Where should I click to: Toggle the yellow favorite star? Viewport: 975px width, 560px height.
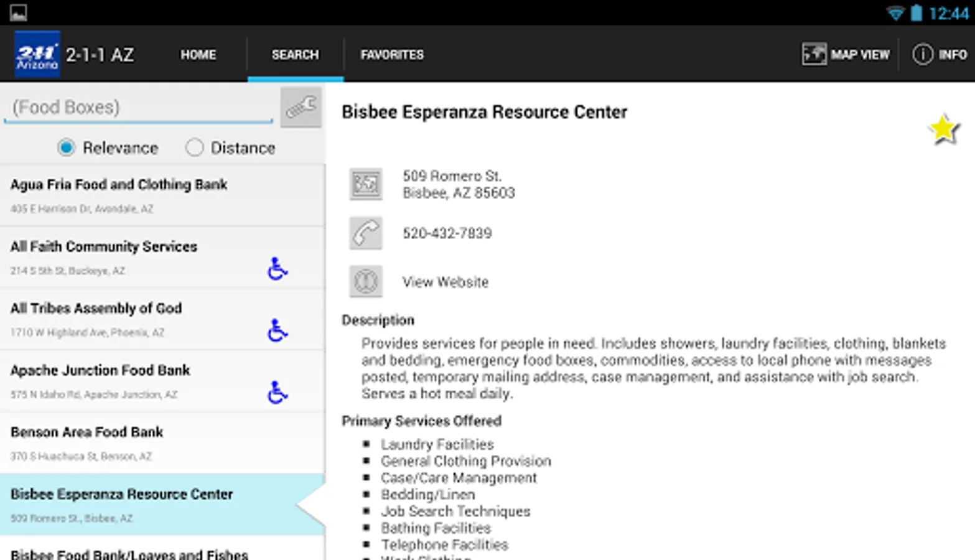click(x=944, y=129)
